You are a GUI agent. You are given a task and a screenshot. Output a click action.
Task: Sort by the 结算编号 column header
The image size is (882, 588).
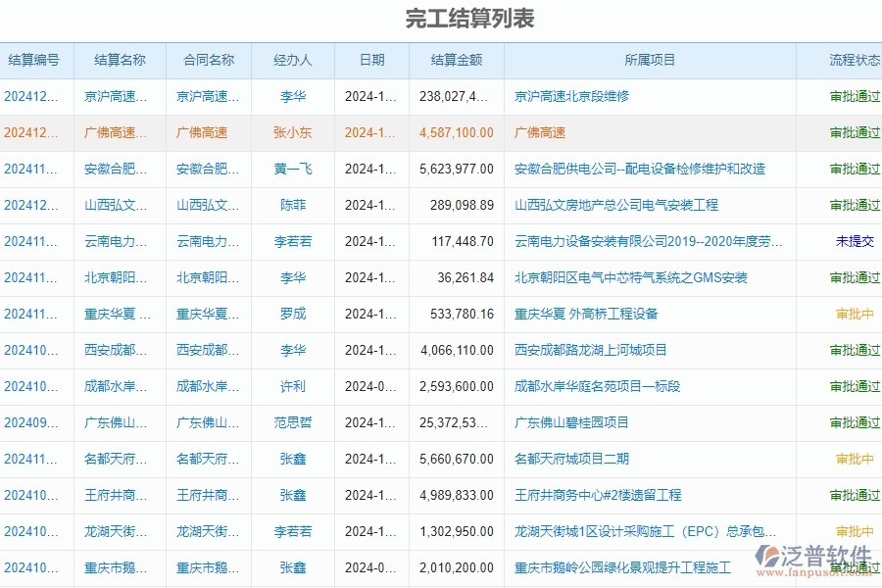36,60
